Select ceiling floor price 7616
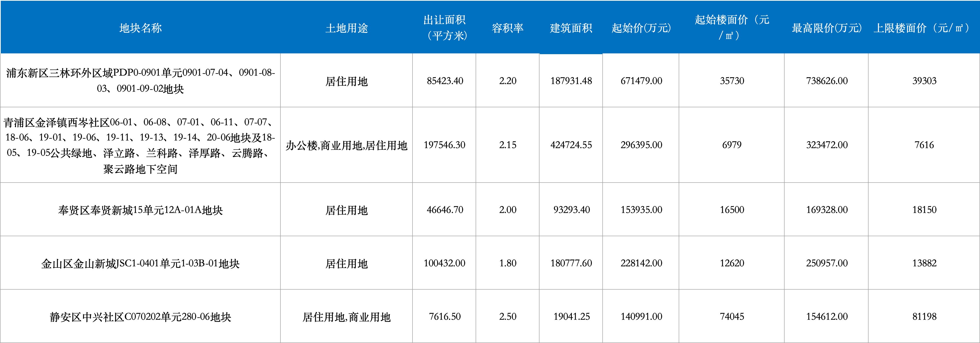The height and width of the screenshot is (343, 980). pyautogui.click(x=924, y=145)
